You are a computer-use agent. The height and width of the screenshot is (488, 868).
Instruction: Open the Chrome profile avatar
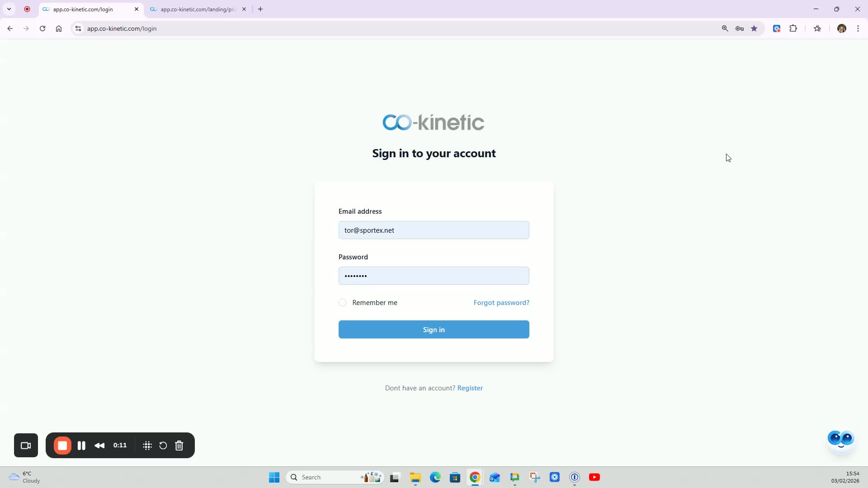click(x=842, y=28)
